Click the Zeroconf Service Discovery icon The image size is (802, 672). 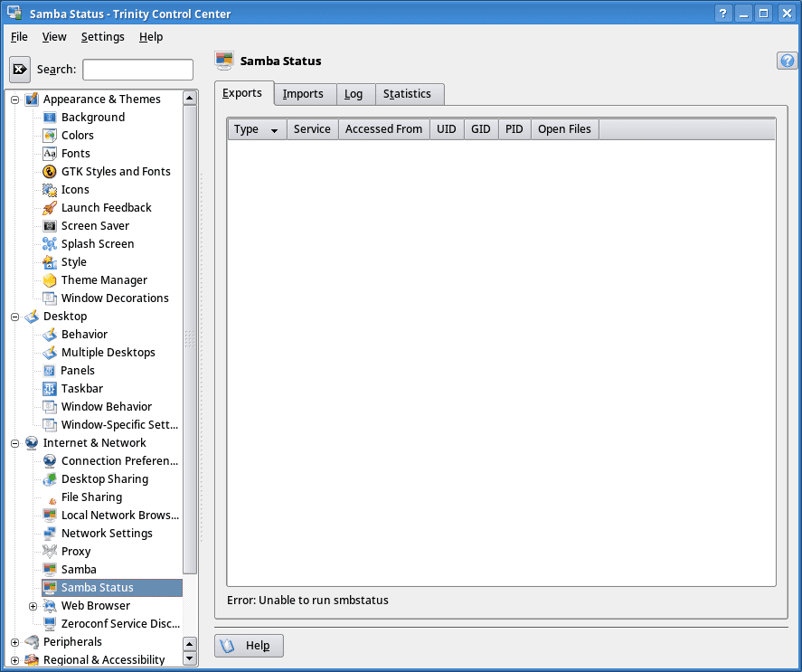coord(50,624)
